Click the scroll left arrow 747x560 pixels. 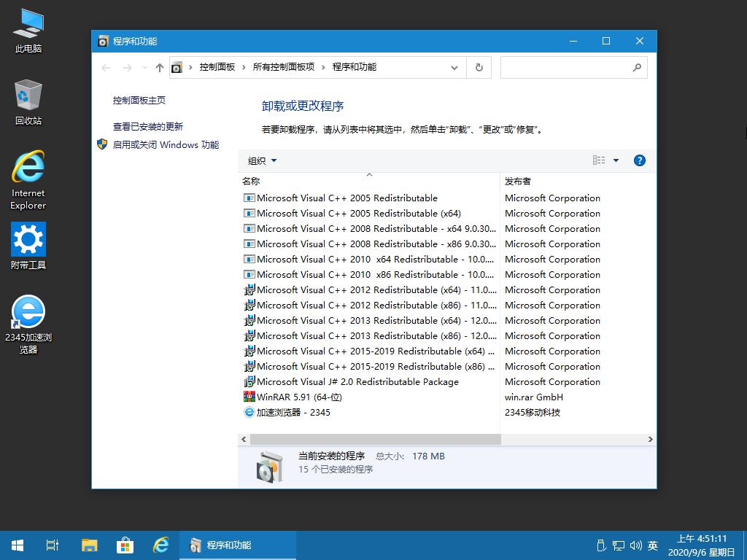pyautogui.click(x=244, y=439)
